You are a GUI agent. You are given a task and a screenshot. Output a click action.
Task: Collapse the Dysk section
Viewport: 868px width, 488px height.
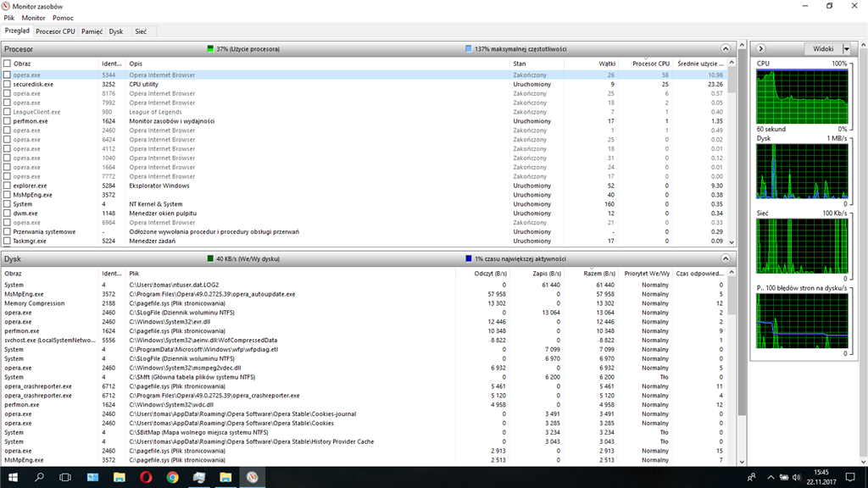point(726,258)
